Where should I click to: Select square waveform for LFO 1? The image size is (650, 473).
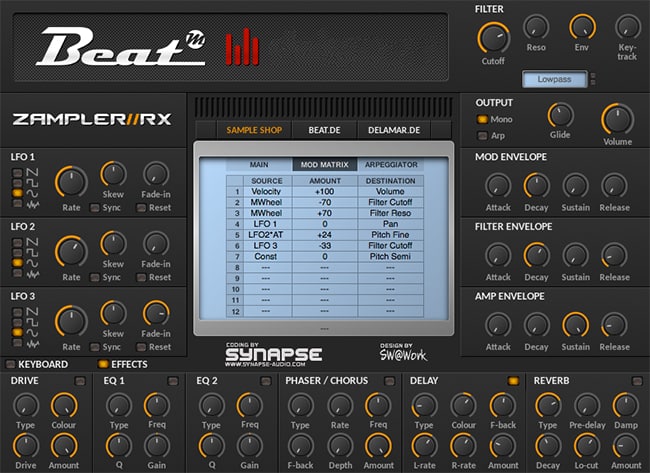(x=17, y=183)
